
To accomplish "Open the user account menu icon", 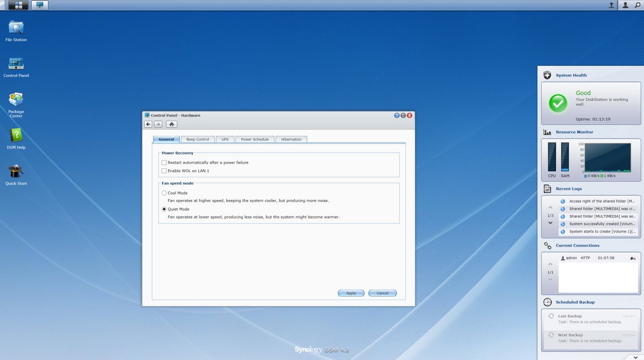I will [625, 5].
